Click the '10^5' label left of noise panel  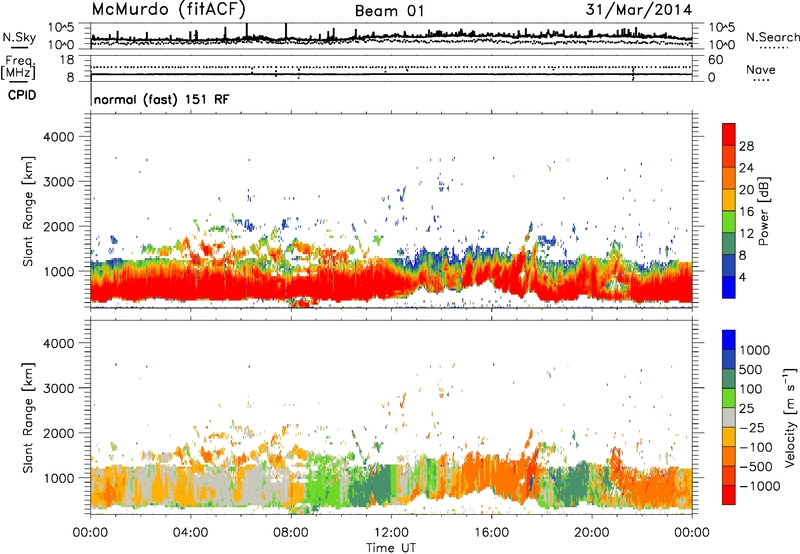62,27
